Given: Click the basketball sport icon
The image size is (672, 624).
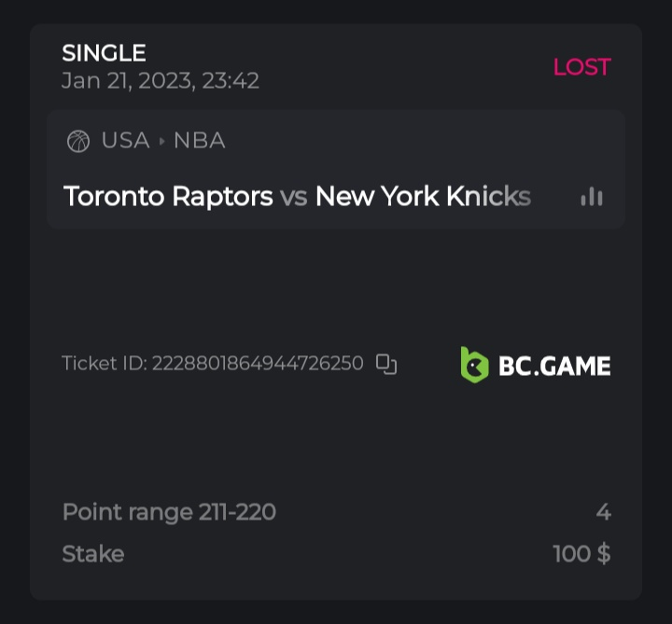Looking at the screenshot, I should (x=78, y=141).
